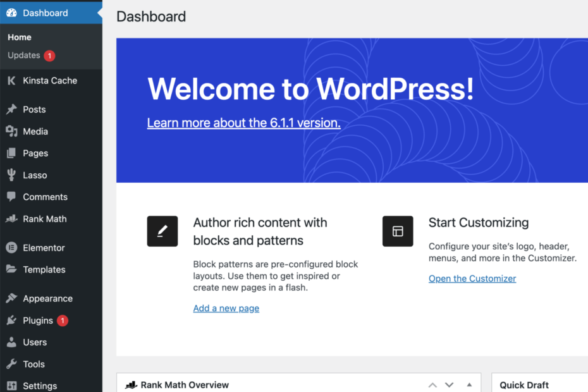This screenshot has width=588, height=392.
Task: Collapse the Rank Math Overview panel
Action: (x=469, y=385)
